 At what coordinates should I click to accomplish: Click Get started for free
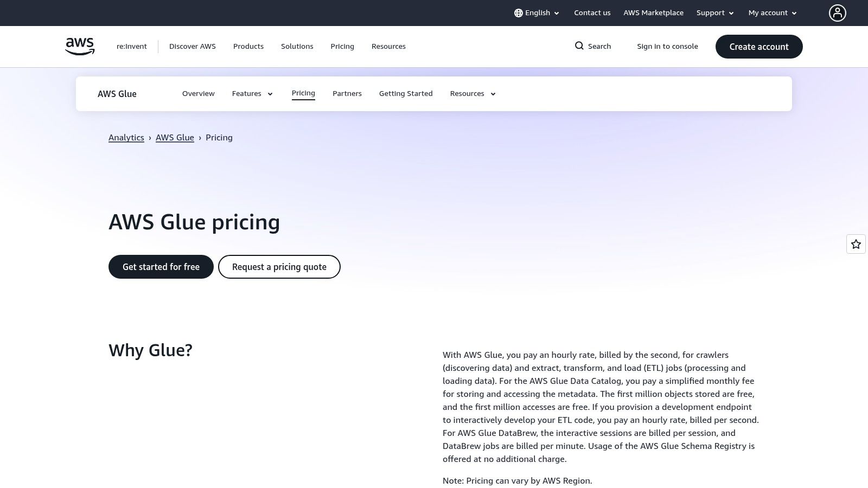161,267
